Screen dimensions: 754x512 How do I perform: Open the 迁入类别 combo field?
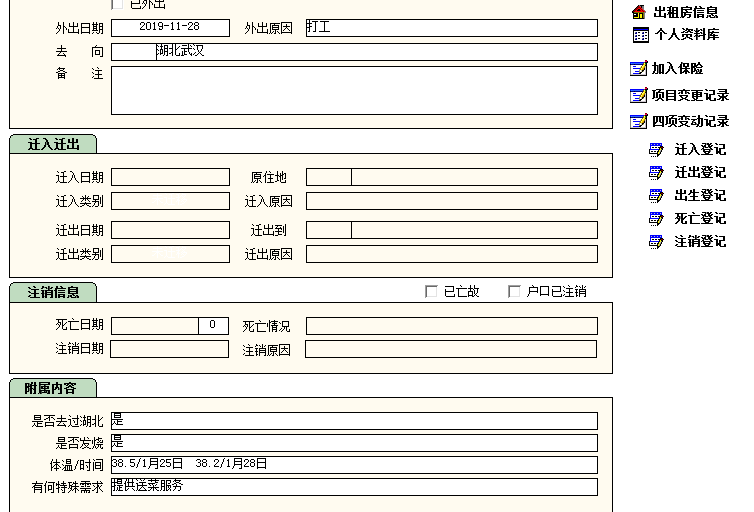click(170, 201)
